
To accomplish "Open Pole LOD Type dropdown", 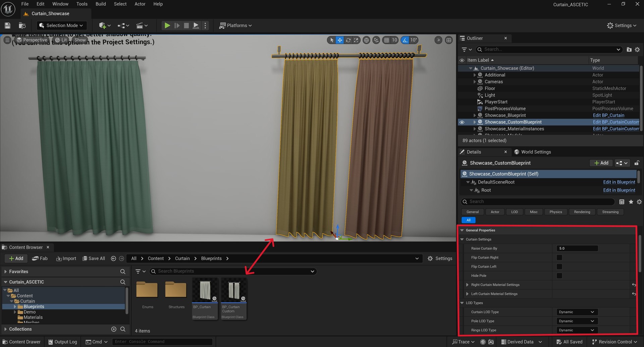I will 577,321.
